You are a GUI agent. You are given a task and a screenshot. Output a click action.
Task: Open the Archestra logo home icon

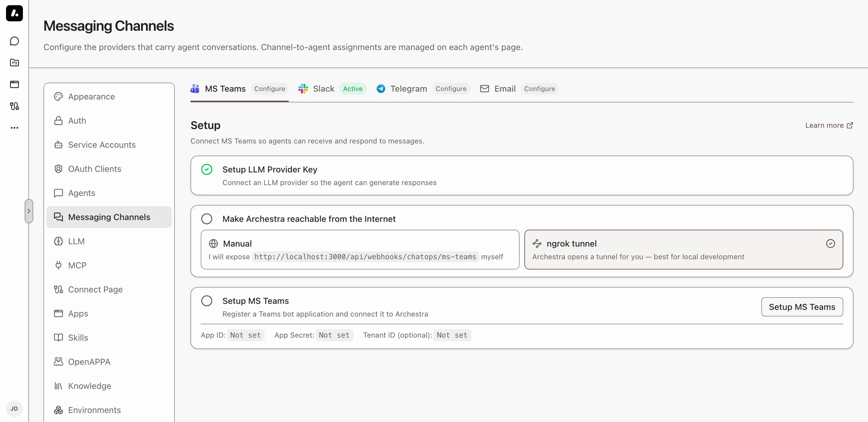[14, 13]
